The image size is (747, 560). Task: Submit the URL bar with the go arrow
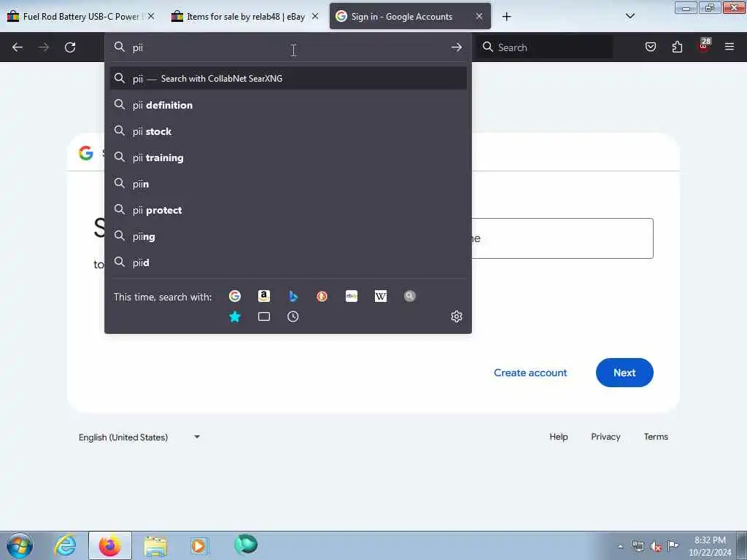(x=457, y=47)
